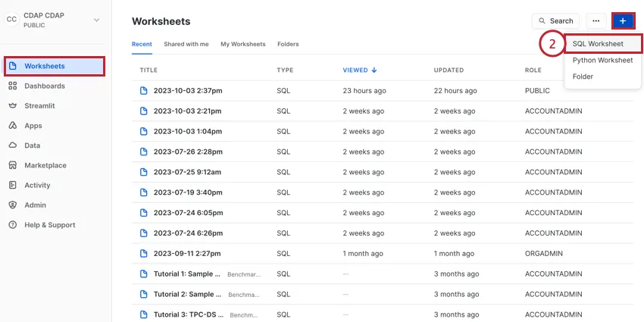Choose Folder from the create menu

pos(583,77)
